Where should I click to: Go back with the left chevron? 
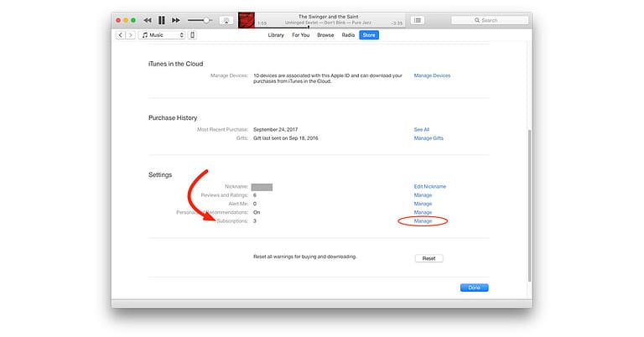click(x=121, y=35)
